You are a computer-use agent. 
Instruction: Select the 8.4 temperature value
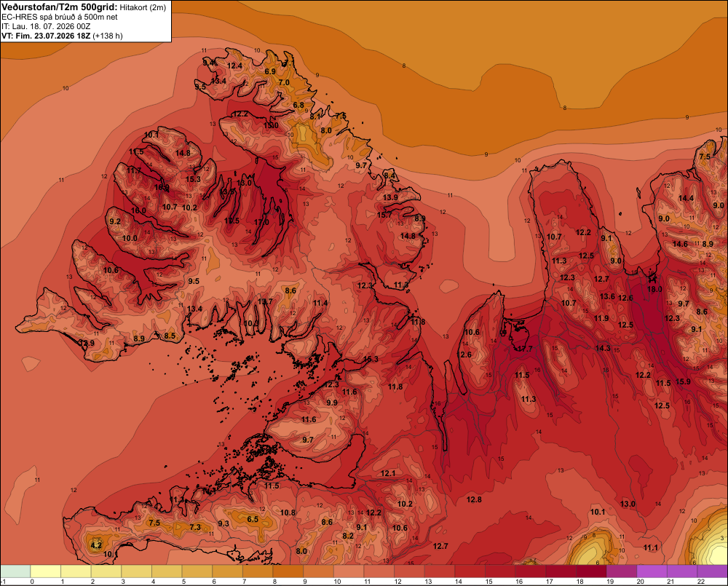(390, 175)
